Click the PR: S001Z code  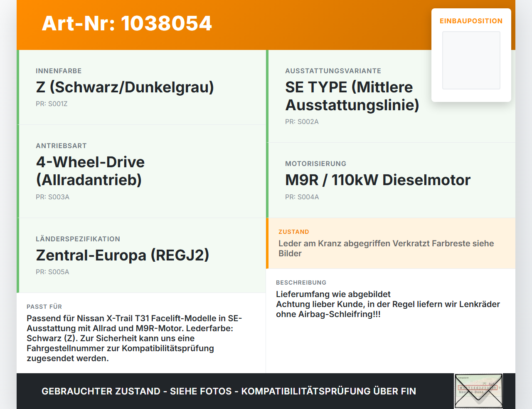52,104
